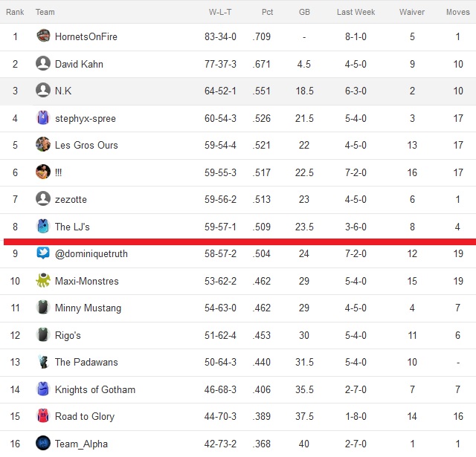The width and height of the screenshot is (476, 457).
Task: Click the HornetsOnFire team logo icon
Action: click(43, 36)
